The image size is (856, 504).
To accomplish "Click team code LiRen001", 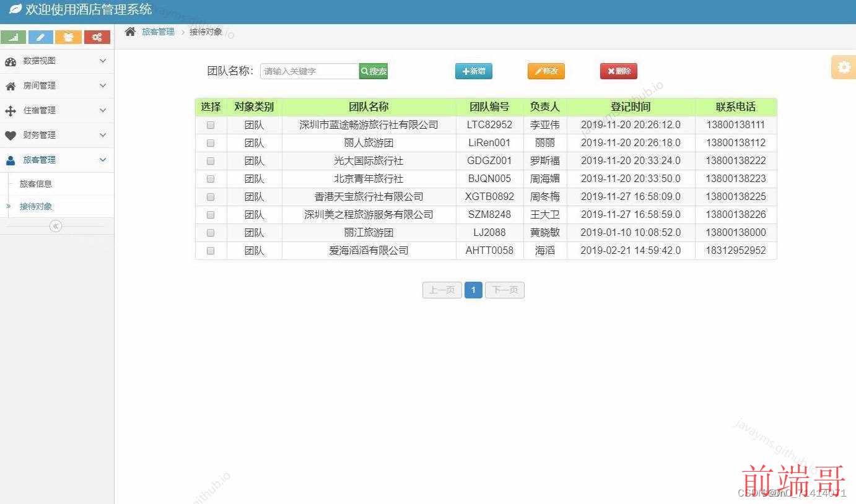I will tap(489, 143).
